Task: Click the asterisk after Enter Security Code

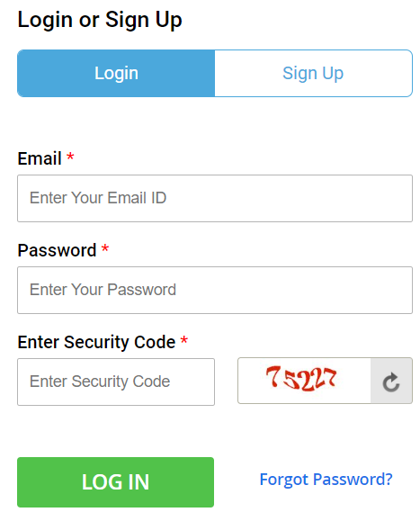Action: tap(184, 340)
